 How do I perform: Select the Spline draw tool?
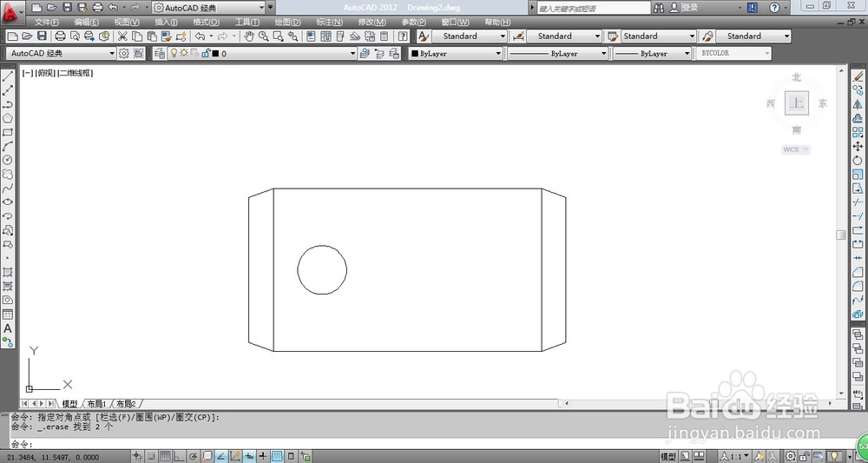click(x=8, y=189)
